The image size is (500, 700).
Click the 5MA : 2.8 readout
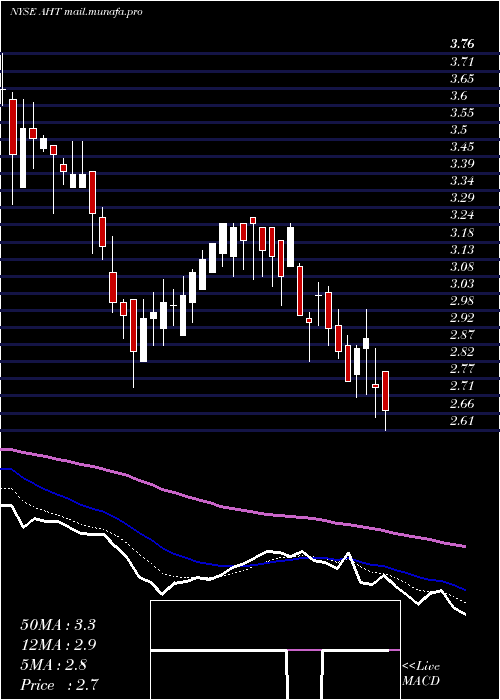click(x=54, y=665)
